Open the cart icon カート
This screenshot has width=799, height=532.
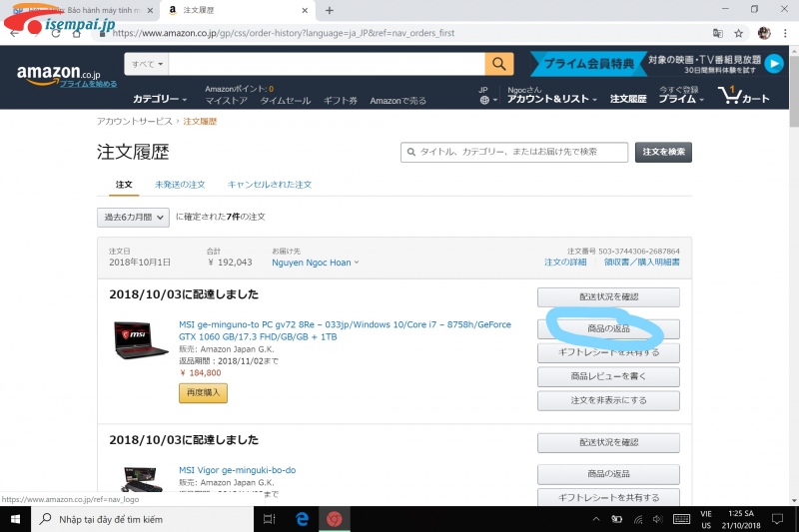click(744, 95)
